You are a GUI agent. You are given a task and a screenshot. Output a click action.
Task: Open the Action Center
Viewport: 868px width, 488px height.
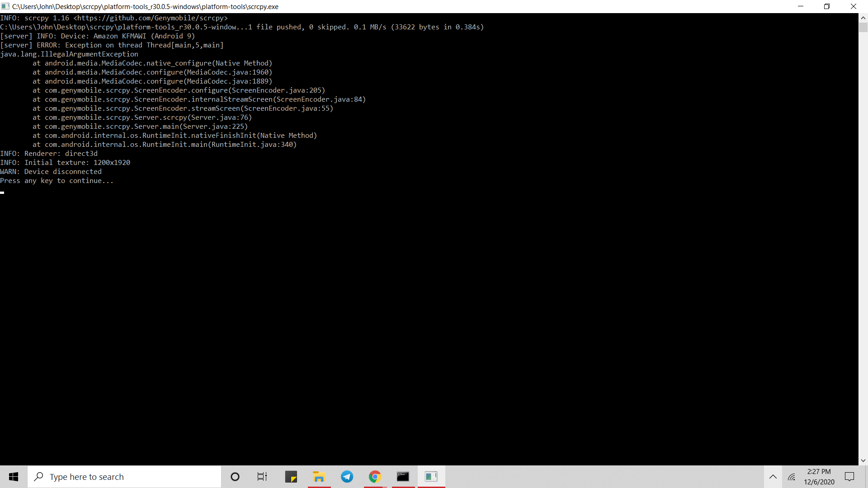[x=849, y=477]
